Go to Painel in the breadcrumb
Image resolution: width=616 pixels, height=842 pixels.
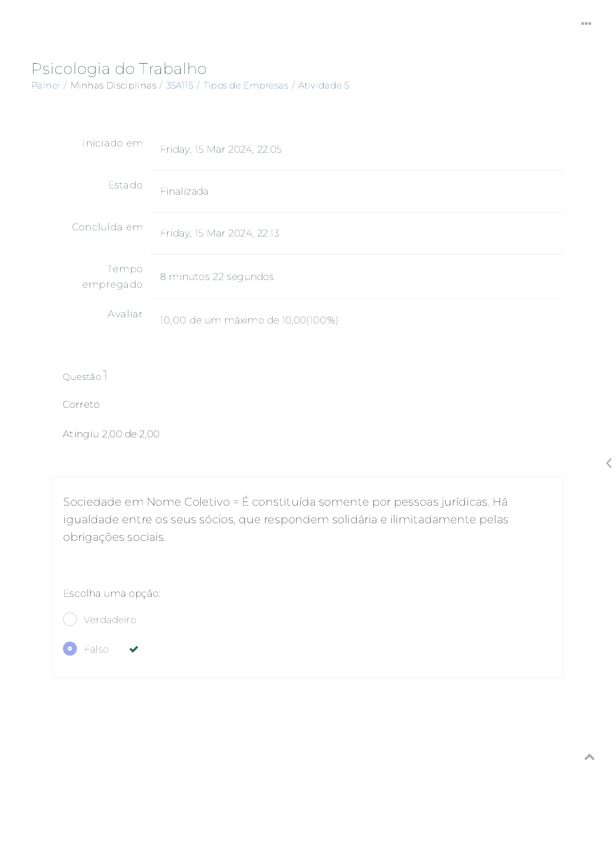coord(46,85)
